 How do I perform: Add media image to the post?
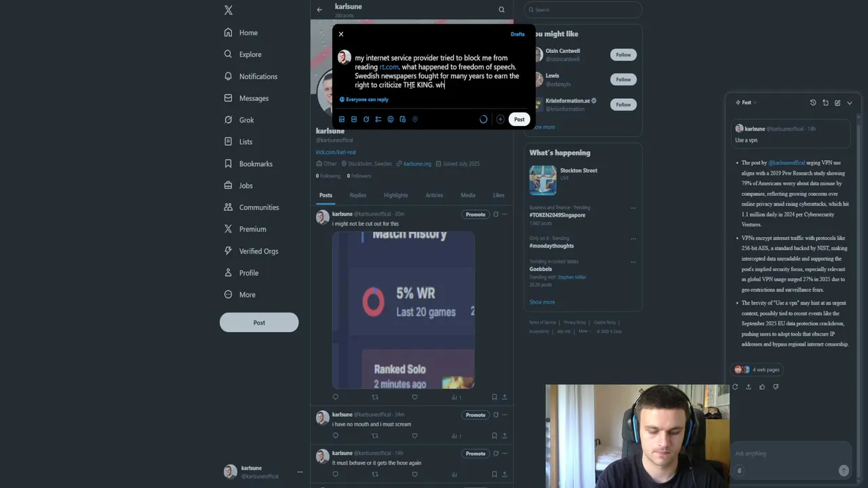point(342,119)
